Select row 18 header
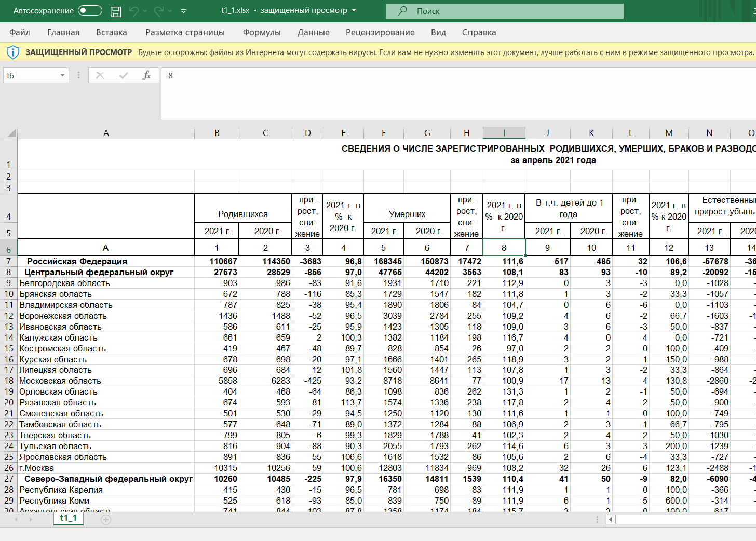This screenshot has width=756, height=541. (8, 381)
